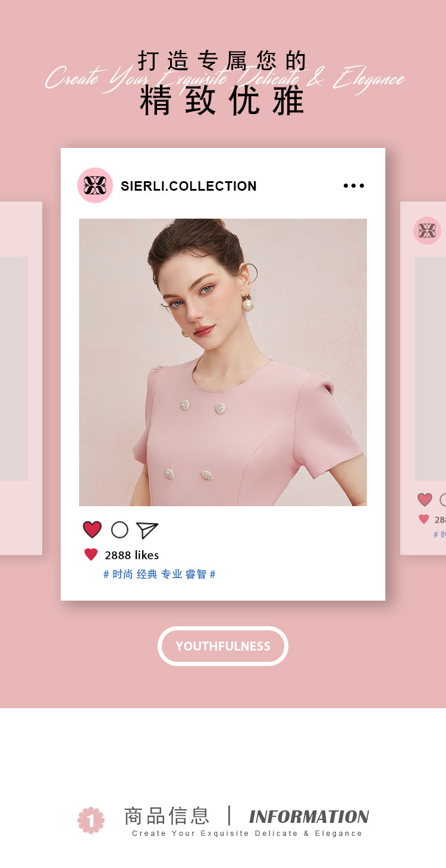This screenshot has width=446, height=868.
Task: Select the partially visible right card
Action: click(423, 378)
